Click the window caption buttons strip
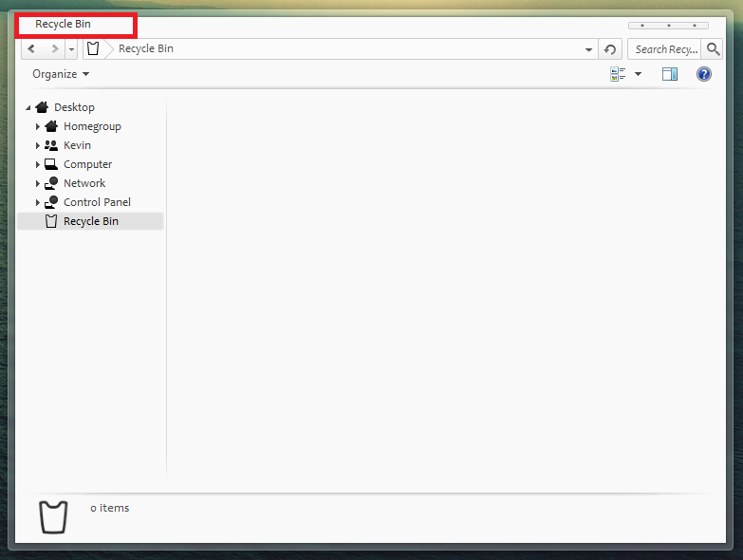 point(668,26)
